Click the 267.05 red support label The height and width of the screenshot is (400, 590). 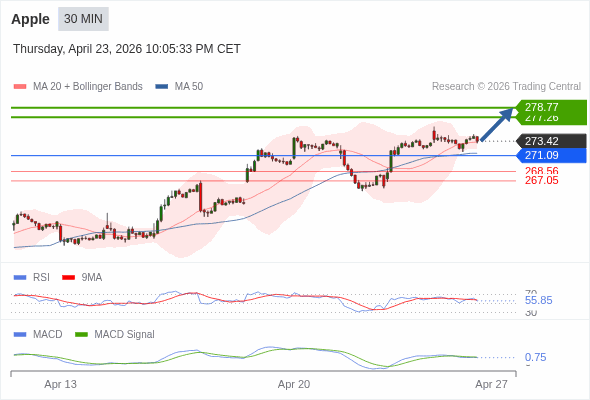[x=541, y=181]
